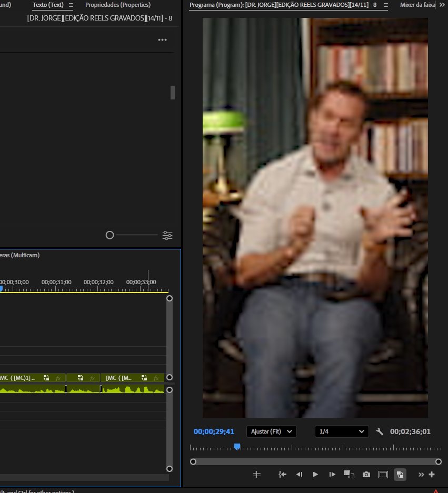448x493 pixels.
Task: Click the video track zoom handle beside clips
Action: (x=170, y=377)
